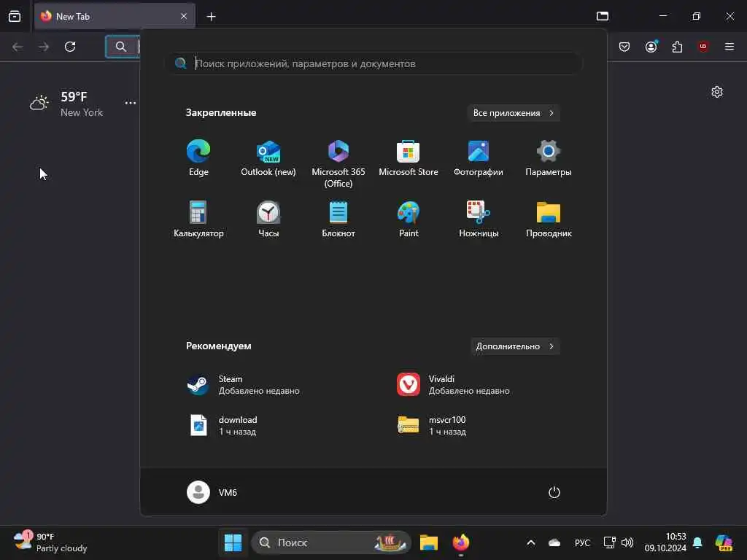Launch Outlook (new) from Start menu
This screenshot has width=747, height=560.
coord(268,158)
